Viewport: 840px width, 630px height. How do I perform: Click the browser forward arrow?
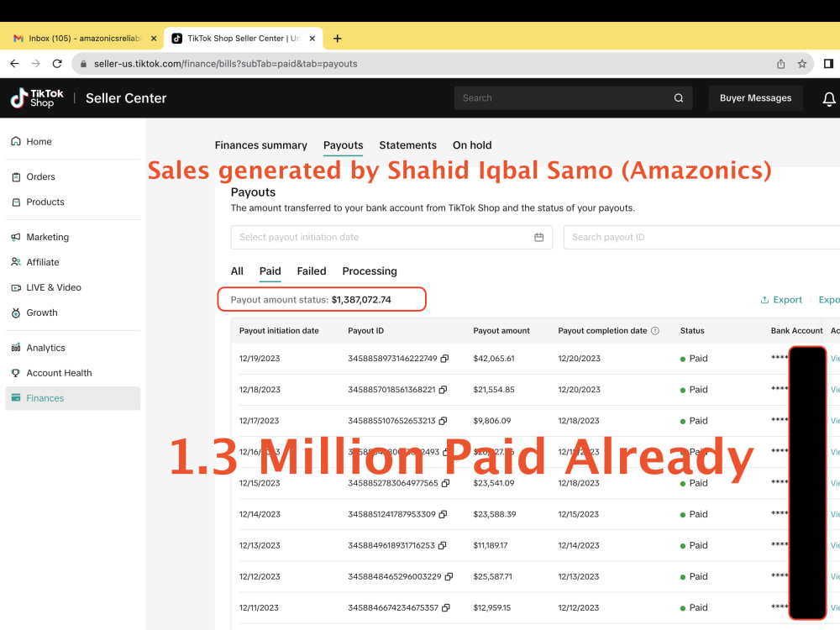(36, 64)
